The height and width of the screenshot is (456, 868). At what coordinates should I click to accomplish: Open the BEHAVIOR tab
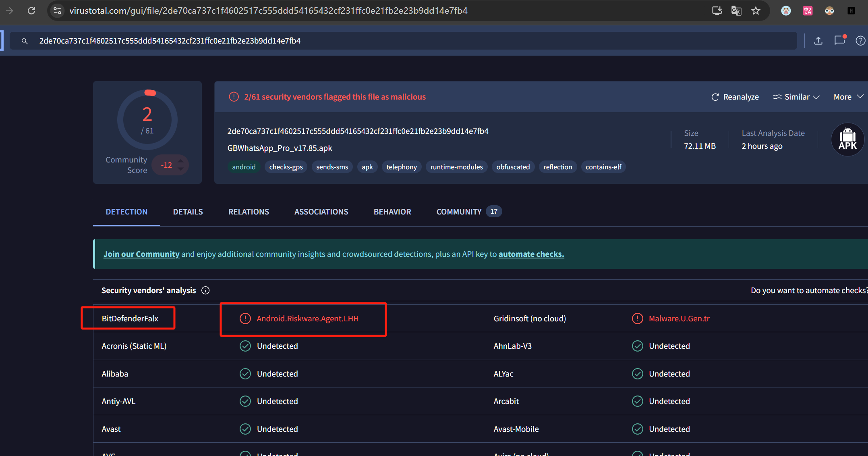392,212
